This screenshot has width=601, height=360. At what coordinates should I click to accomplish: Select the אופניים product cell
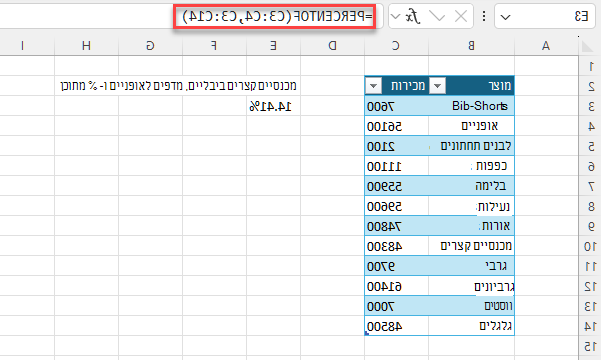471,126
